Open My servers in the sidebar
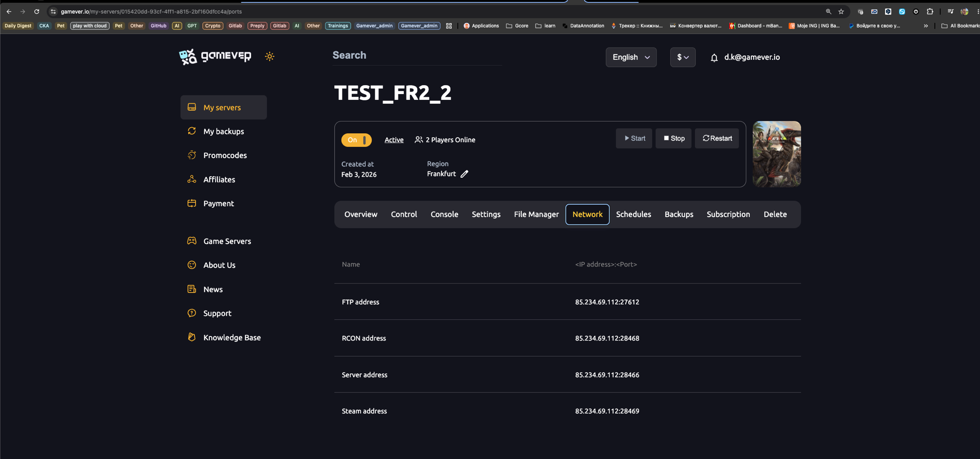 tap(223, 107)
